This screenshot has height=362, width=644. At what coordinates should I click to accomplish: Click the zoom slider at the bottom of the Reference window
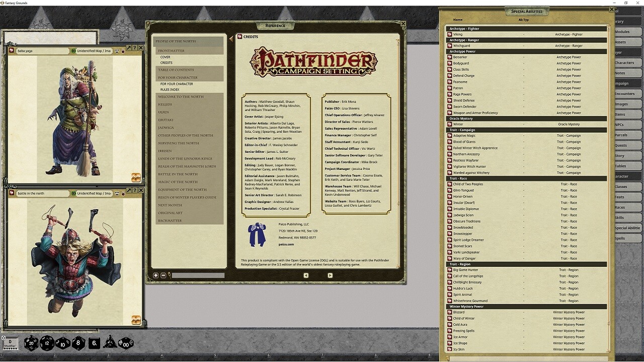coord(199,276)
